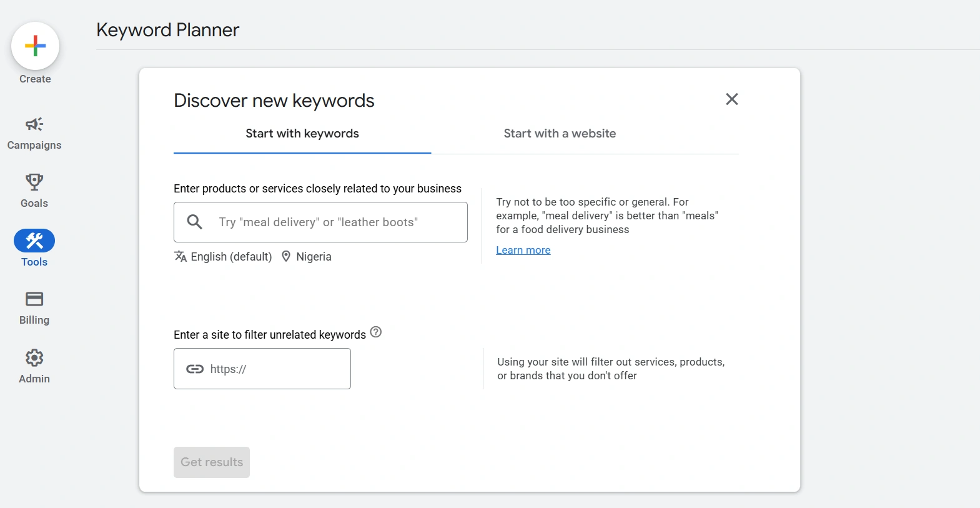Open Goals via the trophy icon

34,182
